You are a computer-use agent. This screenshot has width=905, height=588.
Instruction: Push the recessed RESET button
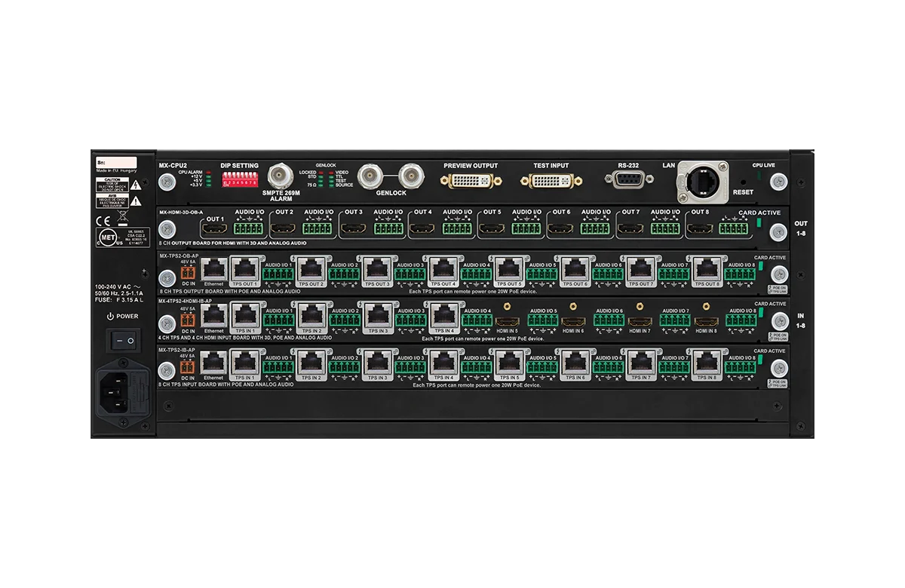[744, 182]
